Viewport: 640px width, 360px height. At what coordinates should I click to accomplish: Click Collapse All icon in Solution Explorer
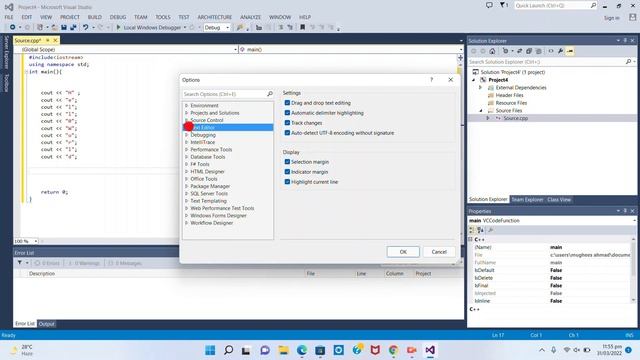tap(529, 51)
